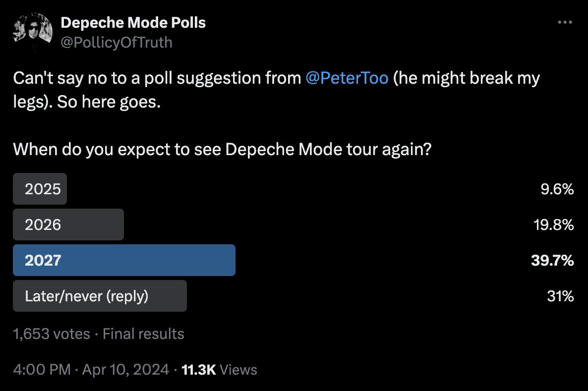The height and width of the screenshot is (391, 588).
Task: Select the 2025 poll option bar
Action: [40, 189]
